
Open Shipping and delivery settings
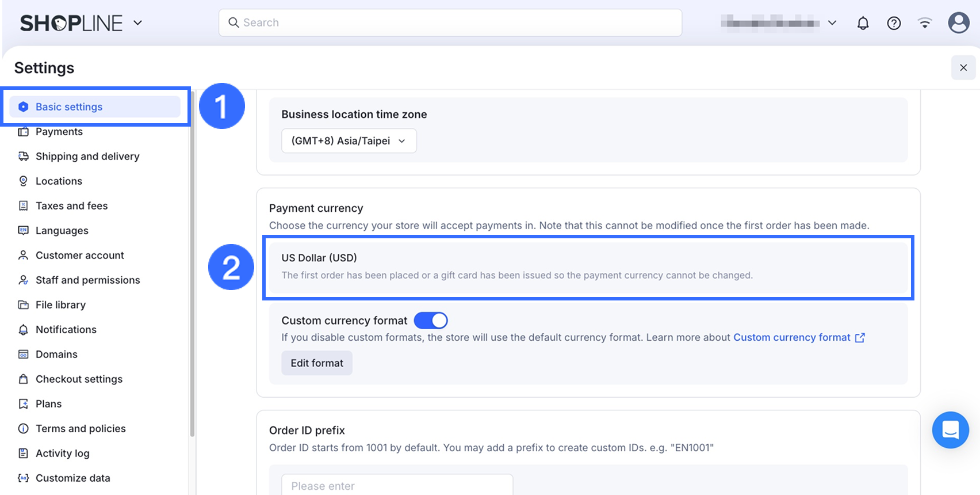(x=87, y=157)
